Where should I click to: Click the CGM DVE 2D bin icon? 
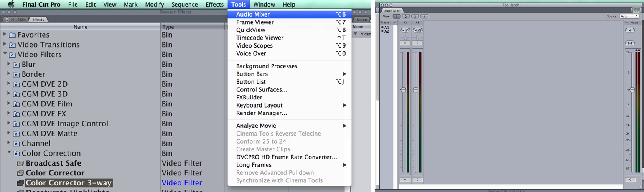click(16, 84)
